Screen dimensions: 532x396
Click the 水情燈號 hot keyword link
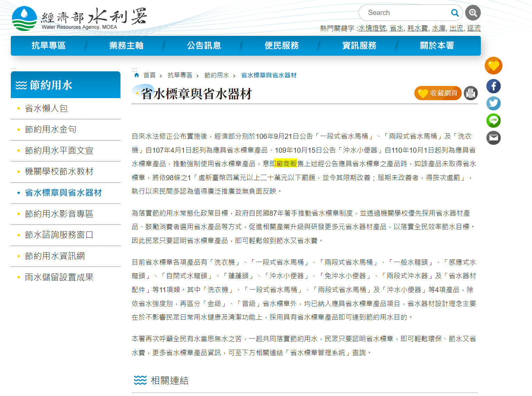point(372,28)
